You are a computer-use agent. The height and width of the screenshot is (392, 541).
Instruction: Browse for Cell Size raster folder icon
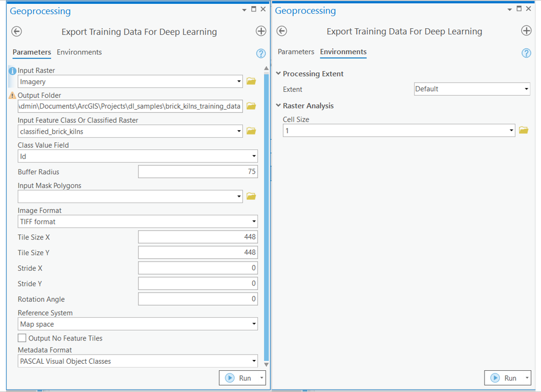coord(523,130)
